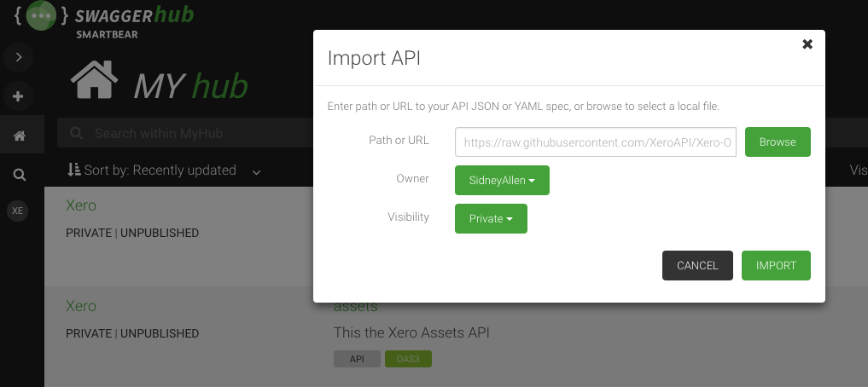Expand the sidebar with the chevron arrow
Image resolution: width=868 pixels, height=387 pixels.
point(18,57)
